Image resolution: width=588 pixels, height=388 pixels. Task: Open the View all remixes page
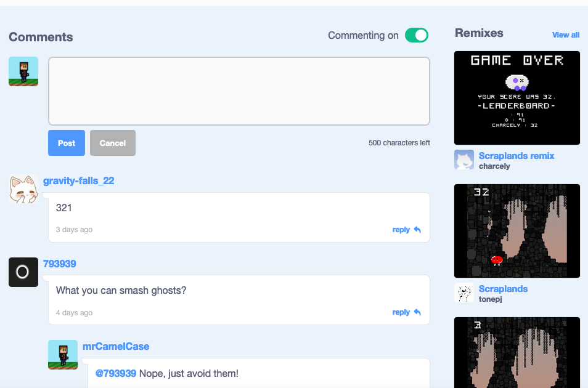click(x=565, y=34)
